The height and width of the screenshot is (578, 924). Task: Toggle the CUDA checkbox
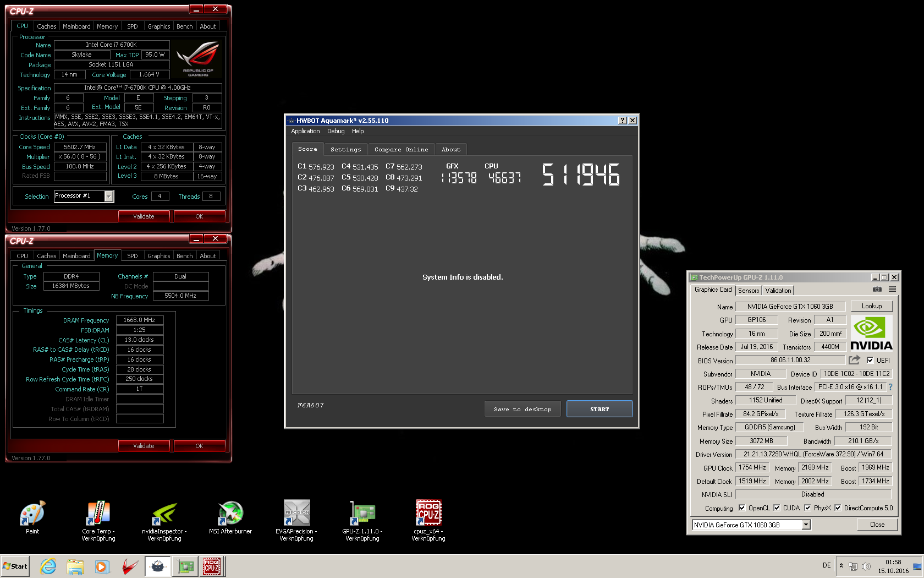777,508
